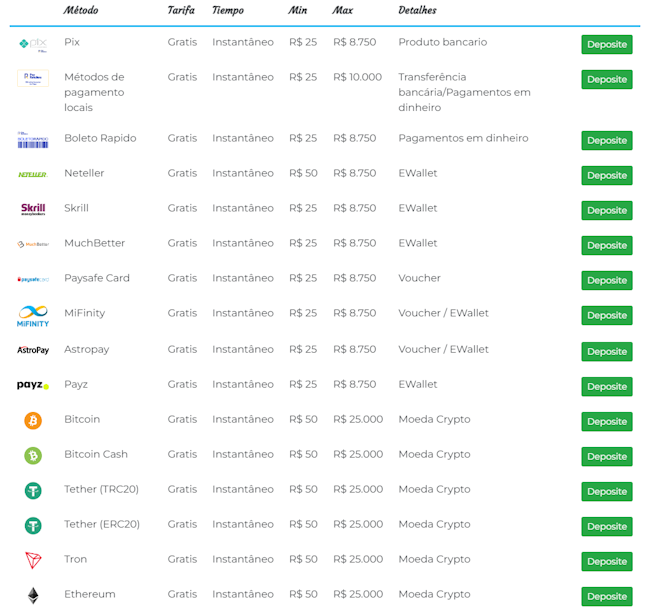This screenshot has width=650, height=609.
Task: Select the 'Neteller' method name
Action: pos(84,173)
